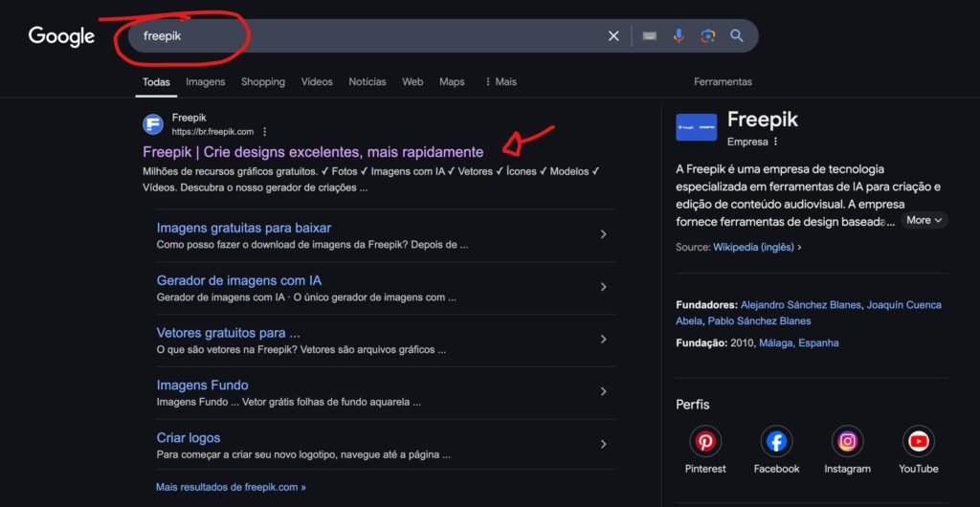Open the Mais search filter menu
Screen dimensions: 980x507
(x=501, y=82)
